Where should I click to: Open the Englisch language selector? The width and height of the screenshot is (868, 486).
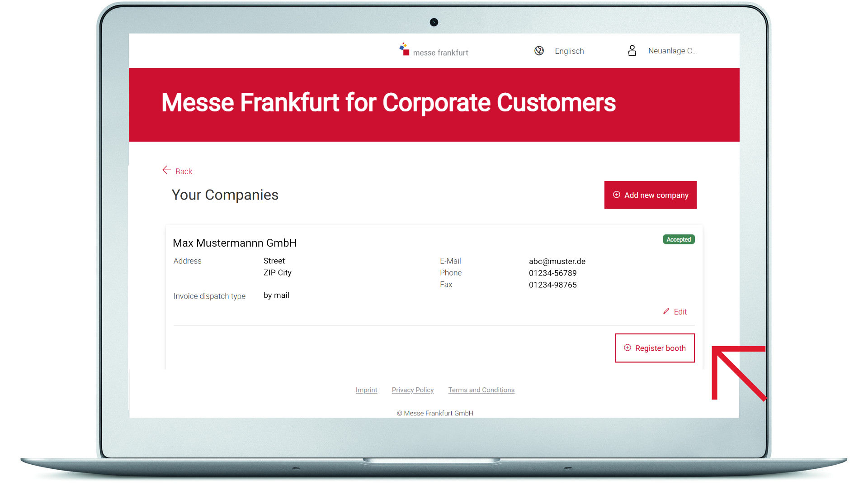coord(569,51)
